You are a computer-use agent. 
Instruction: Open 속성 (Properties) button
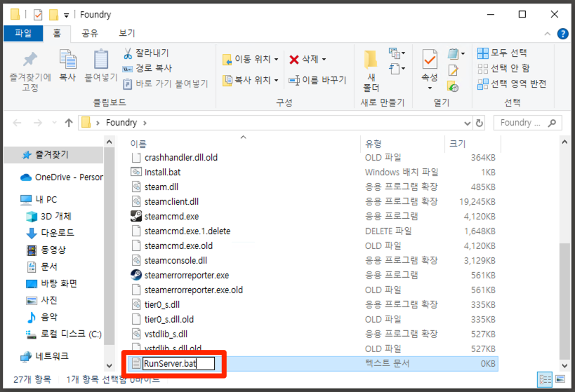point(430,66)
